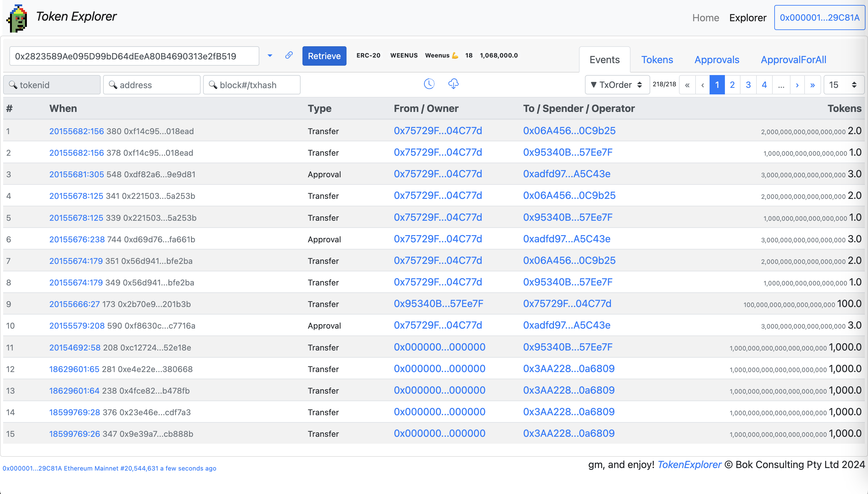
Task: Click the cloud download sync icon
Action: 453,84
